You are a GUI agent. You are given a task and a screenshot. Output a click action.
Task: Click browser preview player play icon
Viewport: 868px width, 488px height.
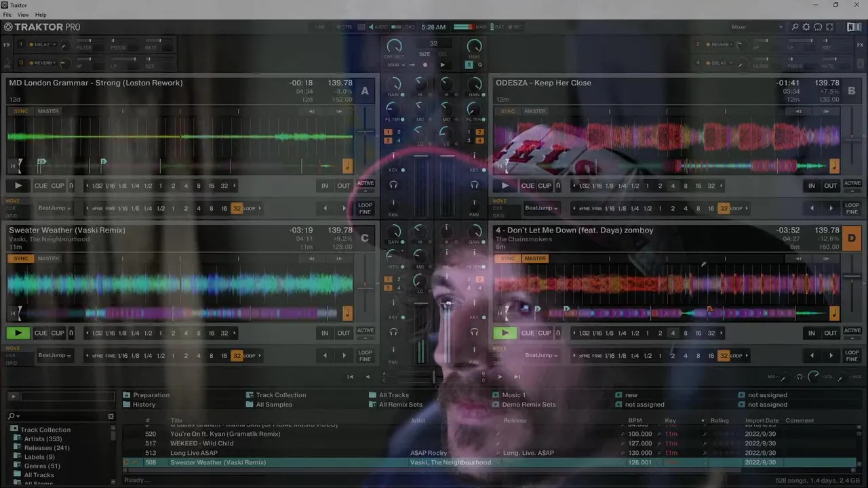point(13,396)
